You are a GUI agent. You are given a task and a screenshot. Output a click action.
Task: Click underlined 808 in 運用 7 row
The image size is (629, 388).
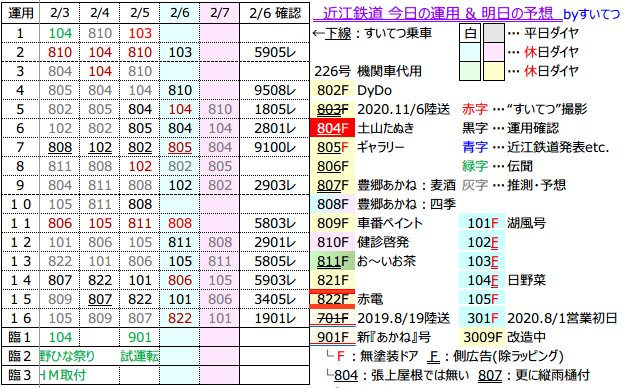[60, 147]
